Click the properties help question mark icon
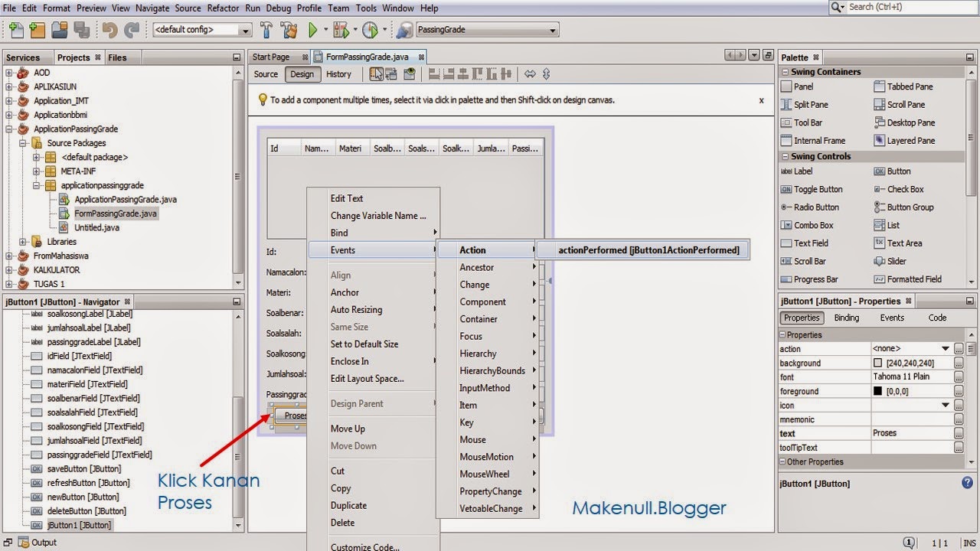 point(967,483)
